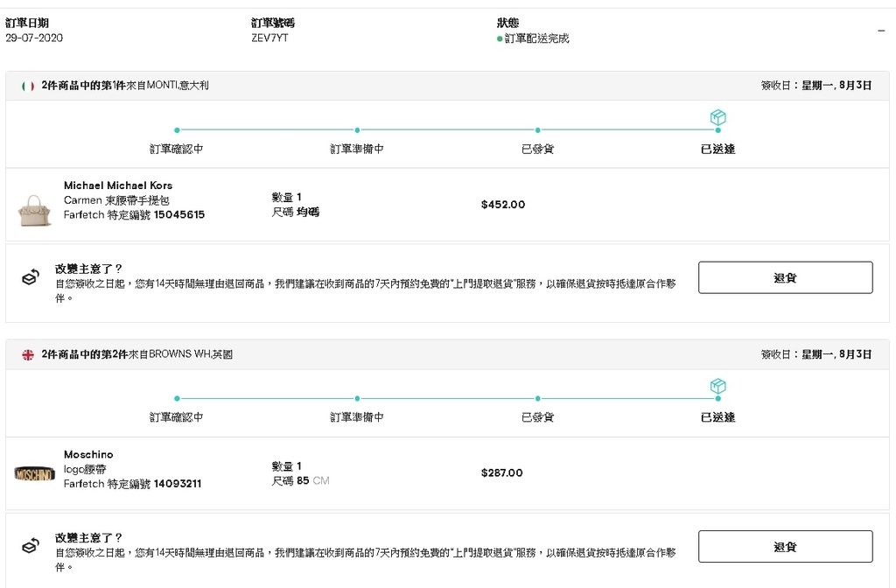This screenshot has width=896, height=588.
Task: Collapse the order ZEV7YT details with the minus icon
Action: click(880, 31)
